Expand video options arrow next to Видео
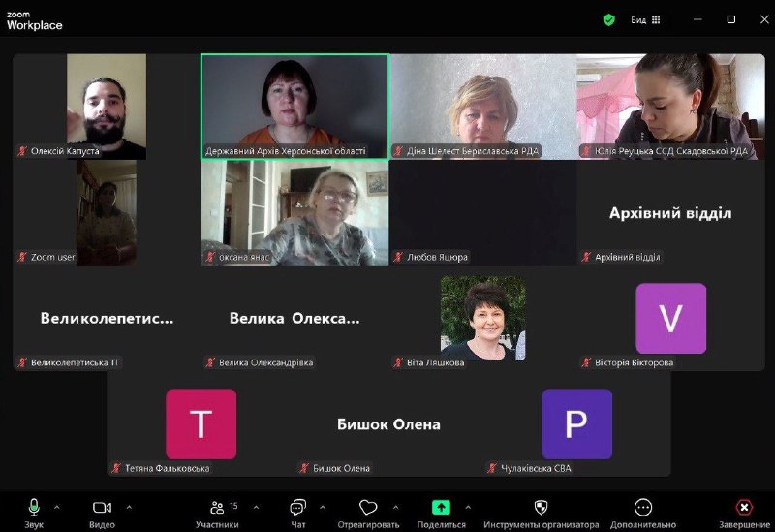The height and width of the screenshot is (532, 775). pyautogui.click(x=129, y=507)
